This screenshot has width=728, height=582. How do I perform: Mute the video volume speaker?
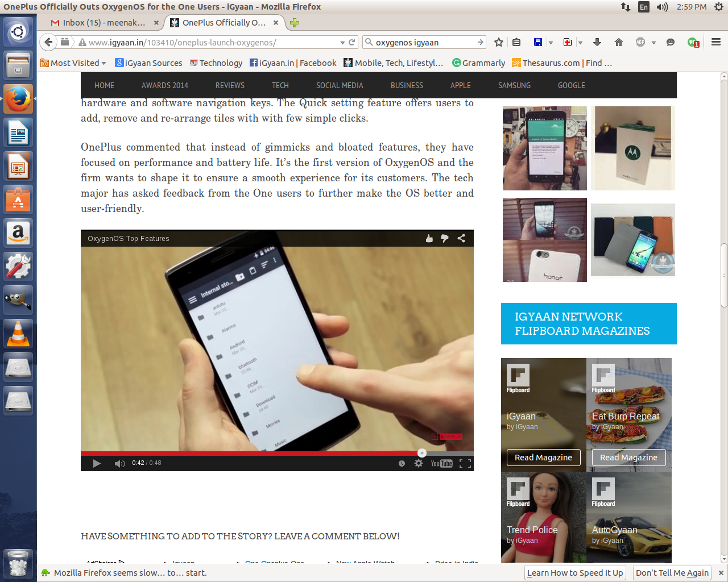pos(119,463)
